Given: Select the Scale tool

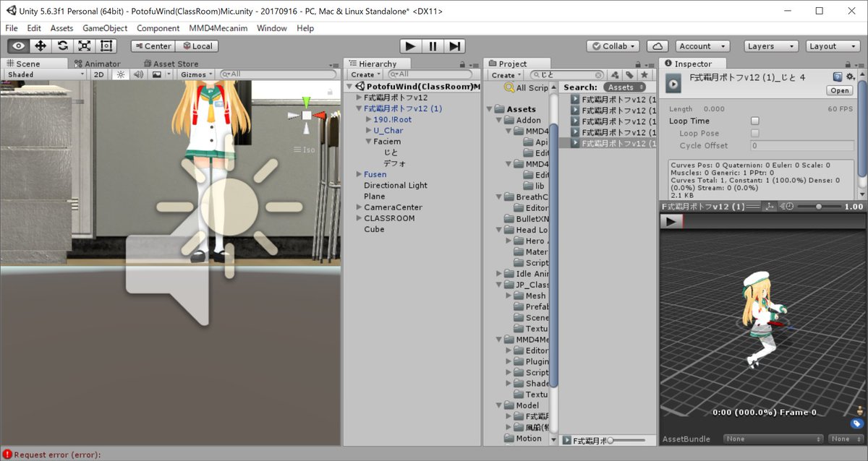Looking at the screenshot, I should tap(85, 46).
